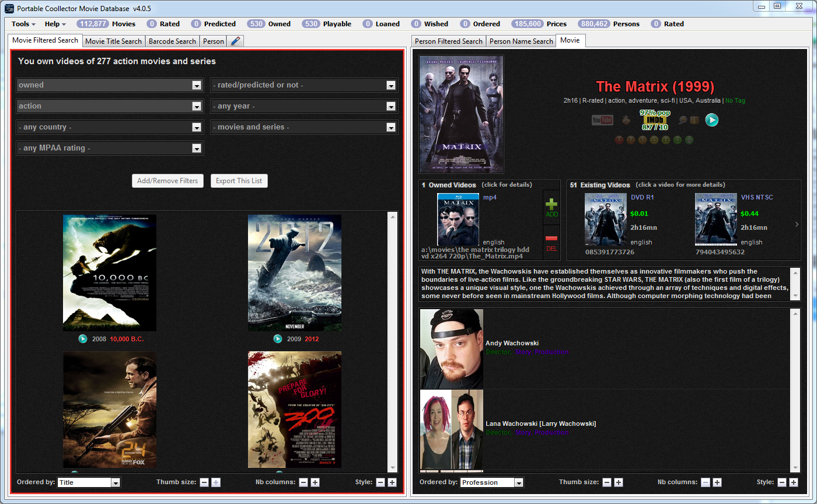Select the 300 movie poster
817x504 pixels.
click(x=295, y=409)
